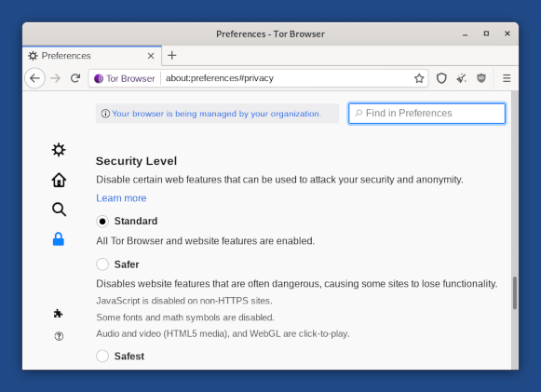Bookmark this page with the star
This screenshot has width=541, height=392.
click(x=419, y=78)
